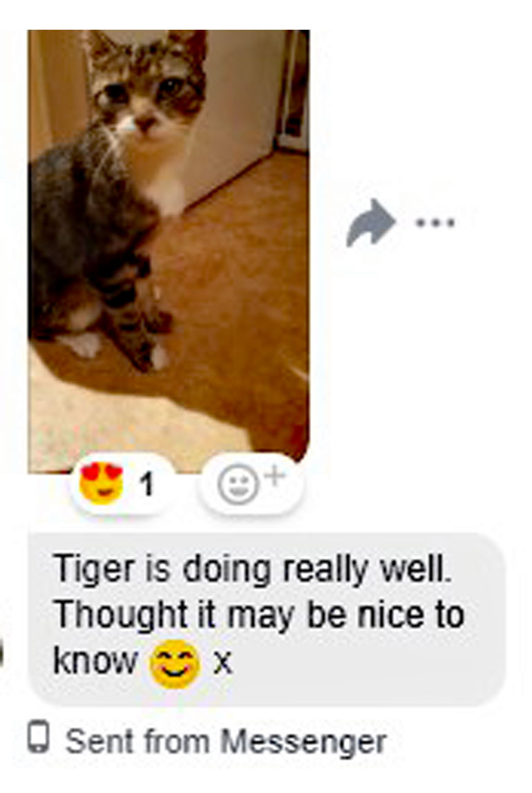Click the heart-eyes reaction emoji
Viewport: 532px width, 793px height.
pos(101,483)
